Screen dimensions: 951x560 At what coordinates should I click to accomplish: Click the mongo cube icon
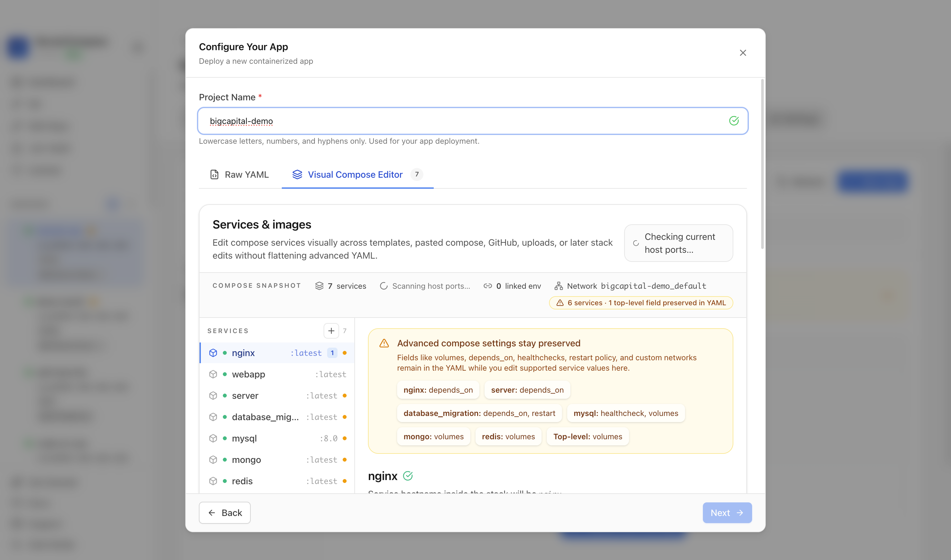(213, 460)
